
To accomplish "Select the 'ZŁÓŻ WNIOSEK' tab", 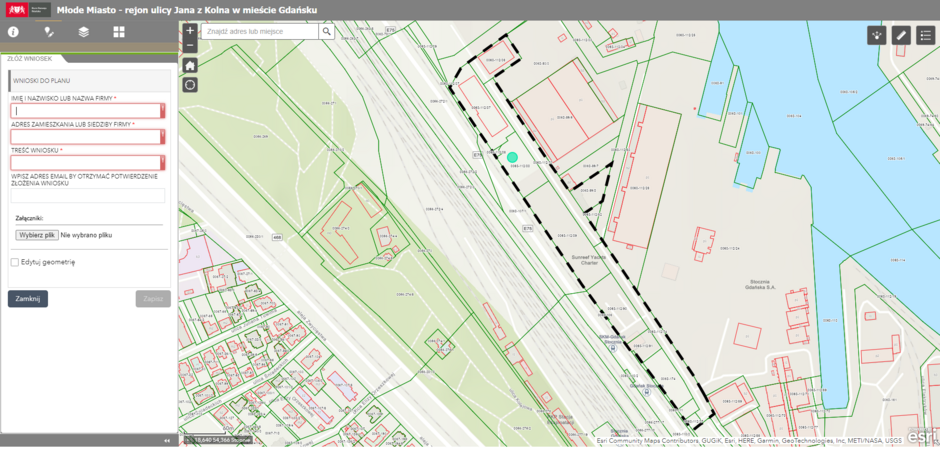I will click(29, 59).
